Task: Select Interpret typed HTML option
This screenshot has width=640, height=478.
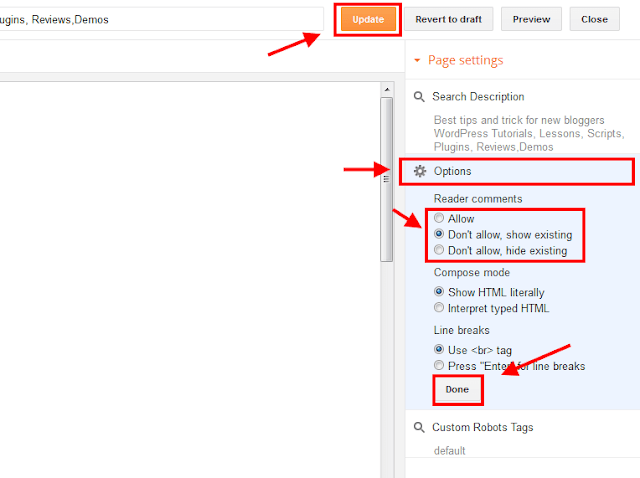Action: click(439, 307)
